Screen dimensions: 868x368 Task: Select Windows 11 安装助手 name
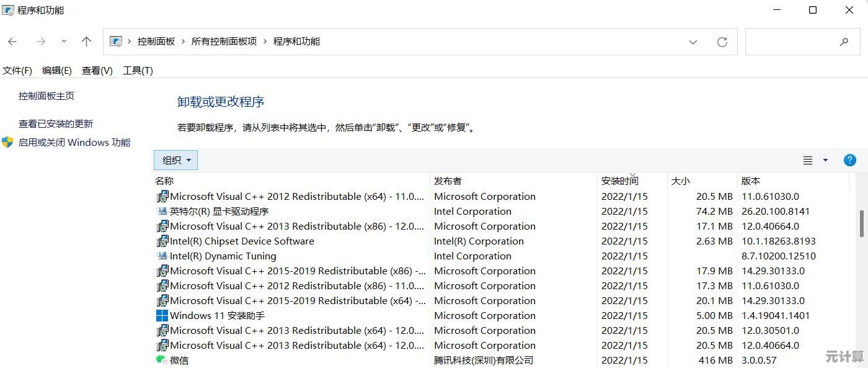tap(218, 316)
